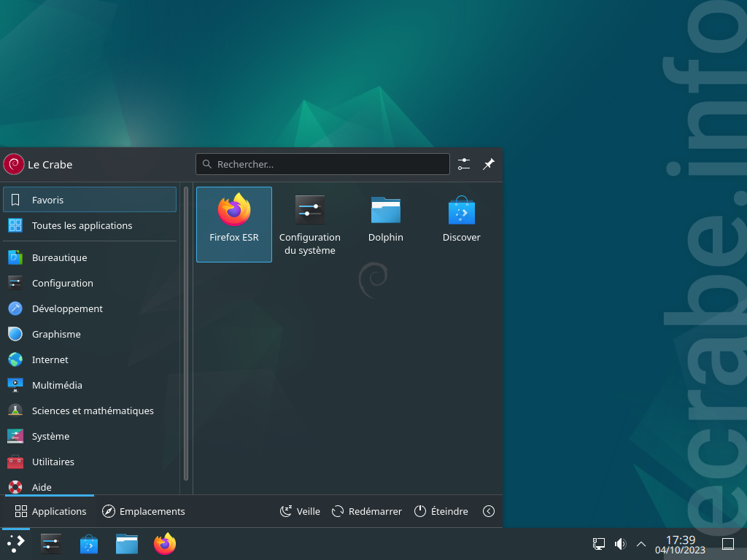Open the network icon in system tray
The width and height of the screenshot is (747, 560).
click(x=598, y=544)
